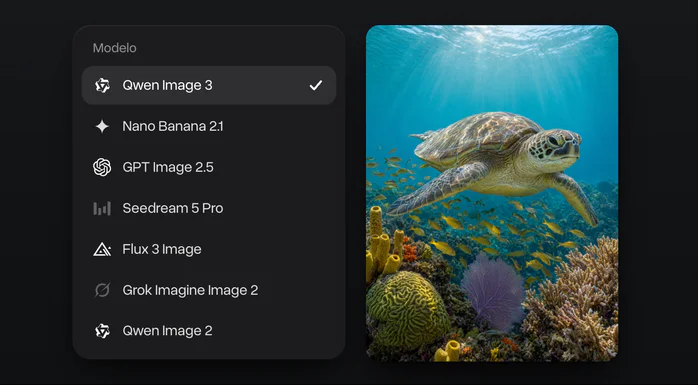Select the Qwen Image 3 model
Viewport: 698px width, 385px height.
(209, 85)
